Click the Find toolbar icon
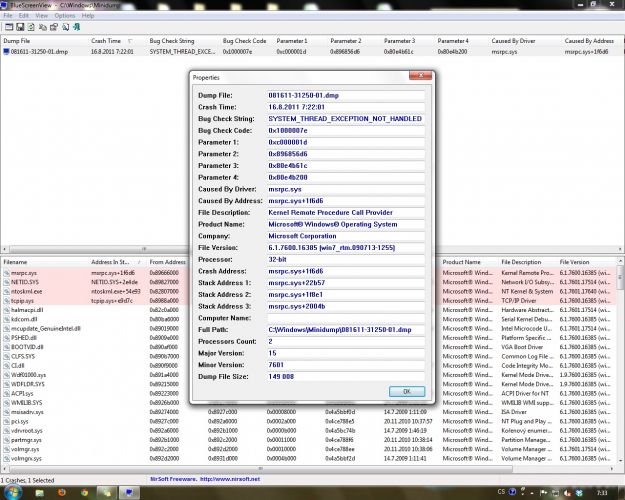 click(x=65, y=27)
